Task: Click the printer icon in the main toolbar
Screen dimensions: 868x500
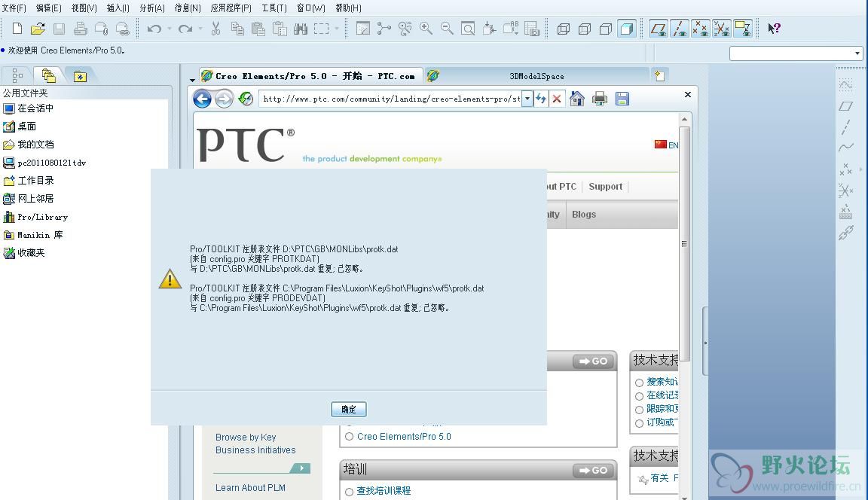Action: (x=81, y=29)
